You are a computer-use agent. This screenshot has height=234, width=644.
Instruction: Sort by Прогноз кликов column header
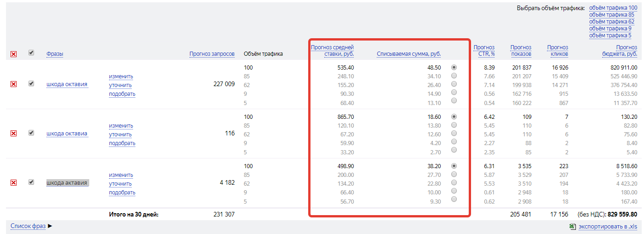pos(558,50)
